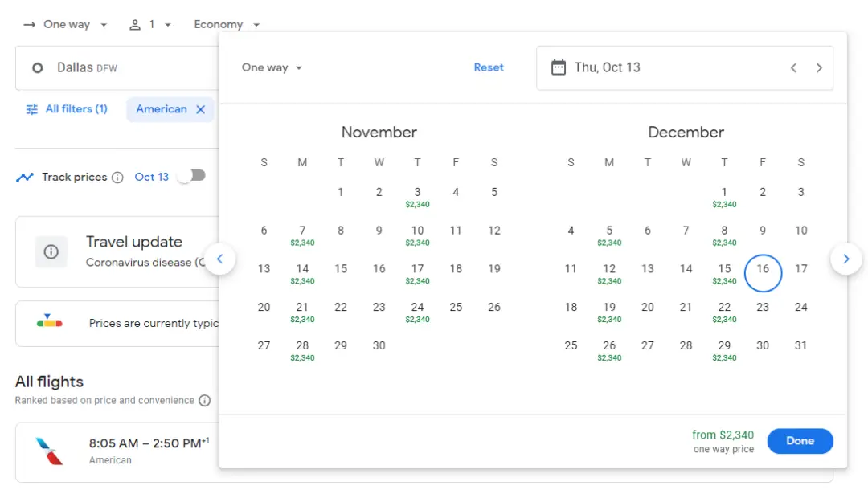
Task: Open the Economy class dropdown
Action: (227, 25)
